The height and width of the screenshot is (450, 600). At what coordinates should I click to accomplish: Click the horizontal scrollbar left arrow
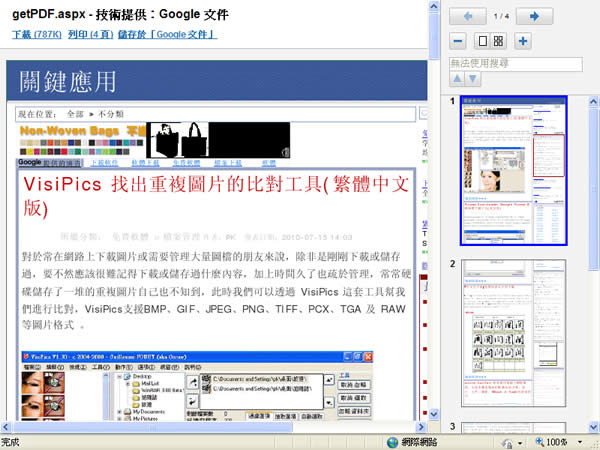click(x=6, y=427)
